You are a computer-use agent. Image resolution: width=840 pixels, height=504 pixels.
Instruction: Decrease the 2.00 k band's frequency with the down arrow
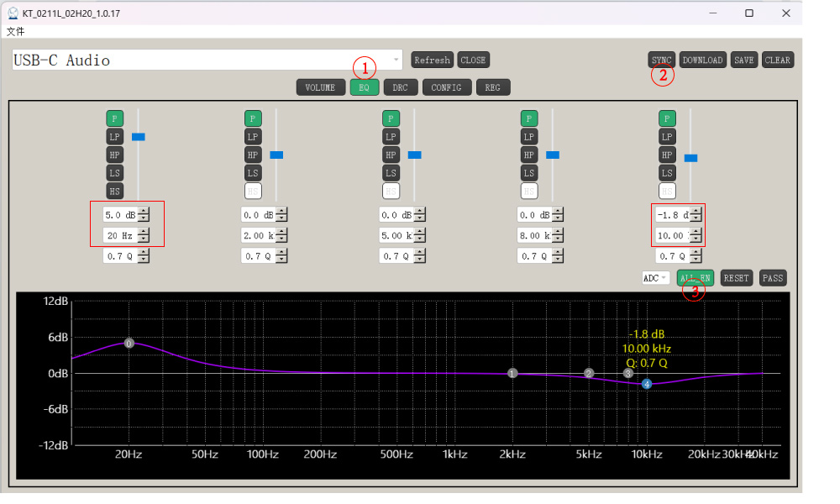coord(281,239)
